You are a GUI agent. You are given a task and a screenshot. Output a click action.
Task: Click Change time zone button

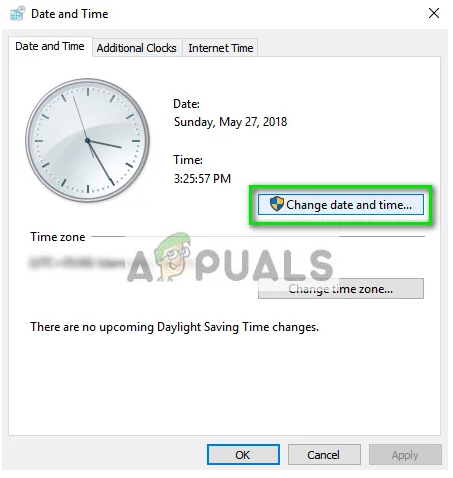341,289
